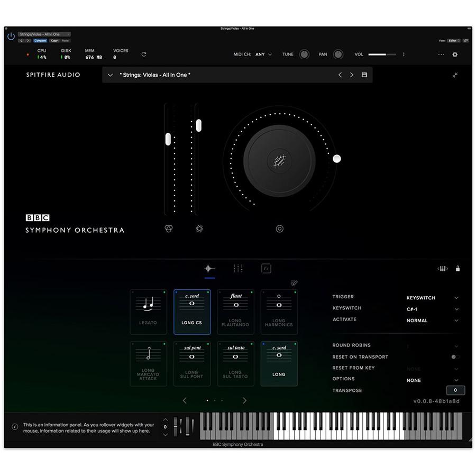This screenshot has height=476, width=476.
Task: Load the next preset with the right chevron
Action: click(352, 75)
